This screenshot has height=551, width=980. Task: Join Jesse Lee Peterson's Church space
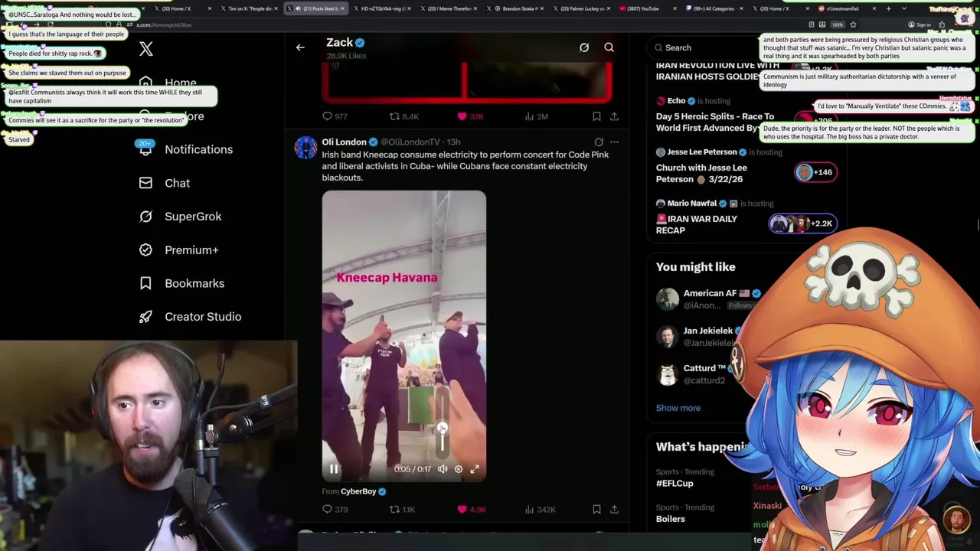tap(701, 173)
